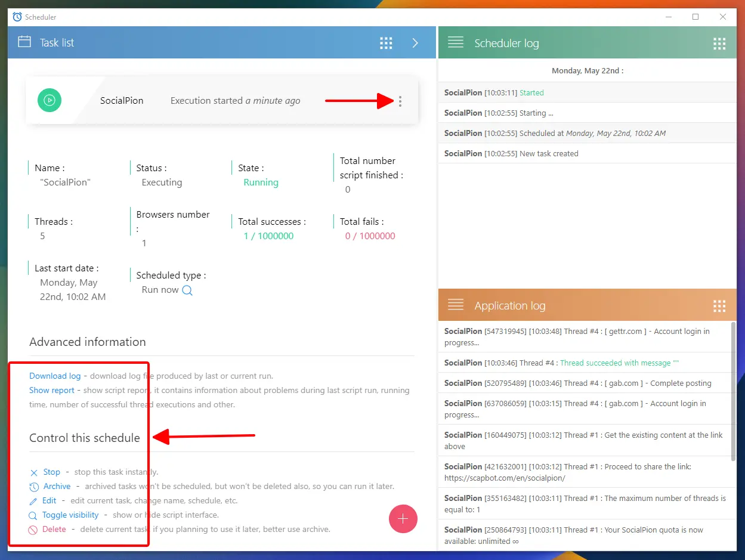Click the 'Starting ...' scheduler log entry
This screenshot has height=560, width=745.
pos(587,113)
